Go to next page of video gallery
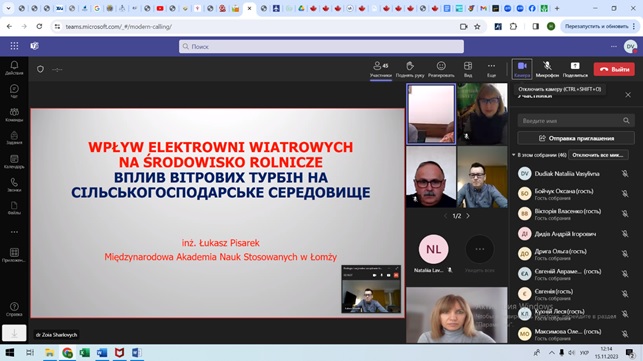The image size is (643, 361). 468,216
